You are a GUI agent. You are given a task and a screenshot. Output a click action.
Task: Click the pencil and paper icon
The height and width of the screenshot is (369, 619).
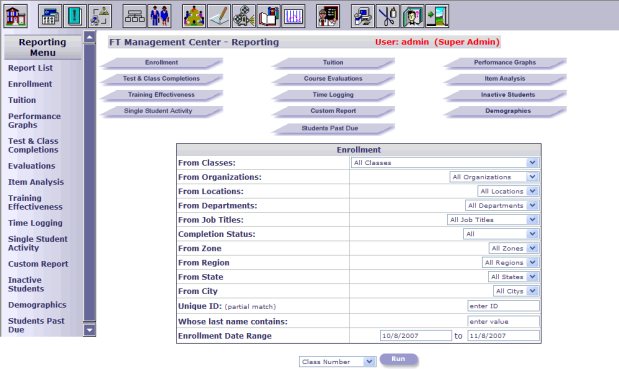pos(219,16)
